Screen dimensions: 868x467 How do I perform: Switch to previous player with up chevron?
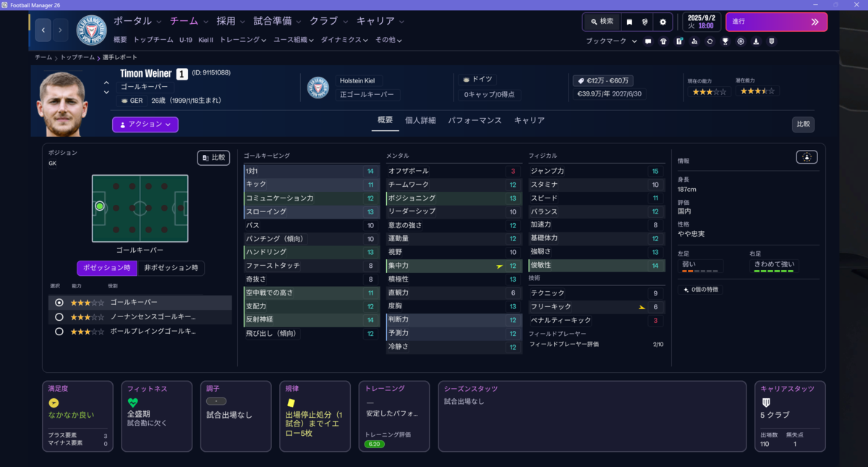pos(106,83)
